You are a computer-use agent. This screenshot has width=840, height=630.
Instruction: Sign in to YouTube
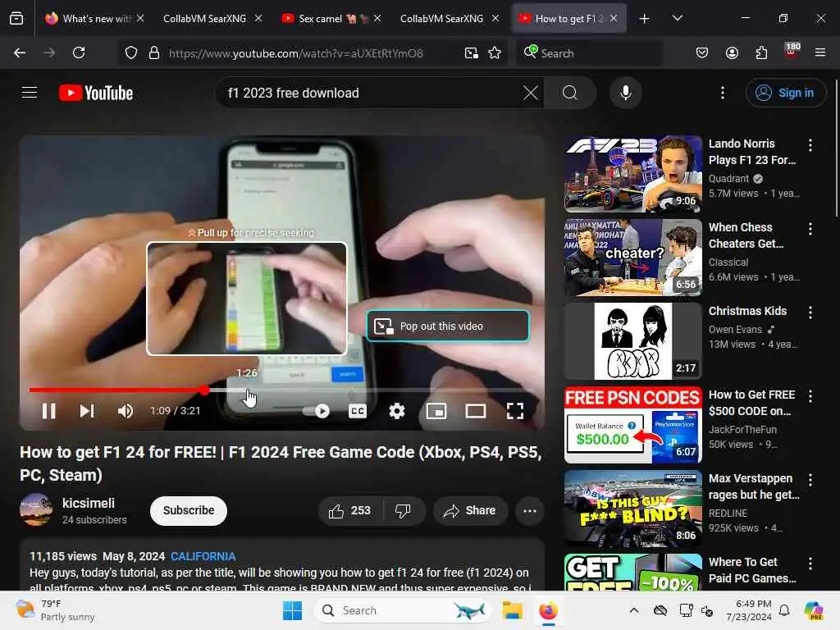[x=785, y=93]
